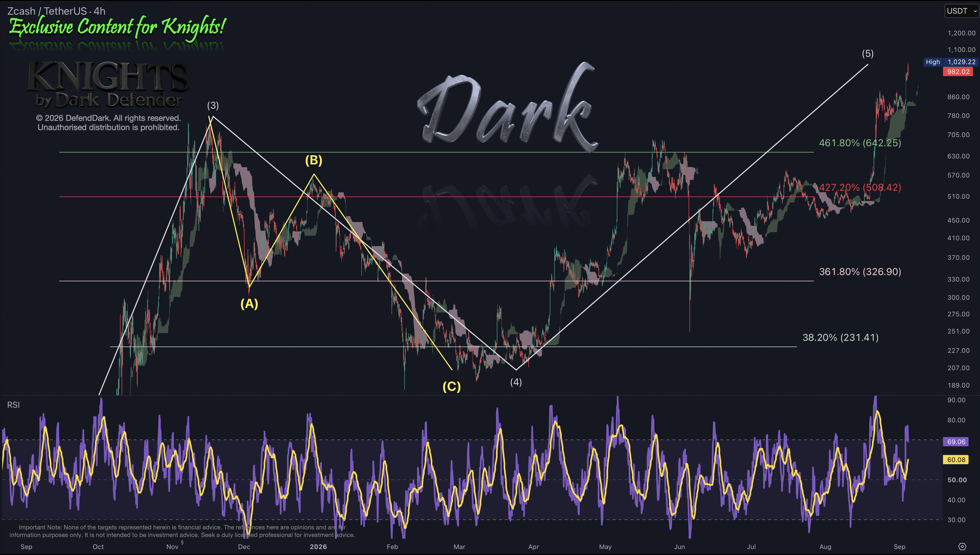
Task: Select the white (5) wave label
Action: tap(868, 53)
